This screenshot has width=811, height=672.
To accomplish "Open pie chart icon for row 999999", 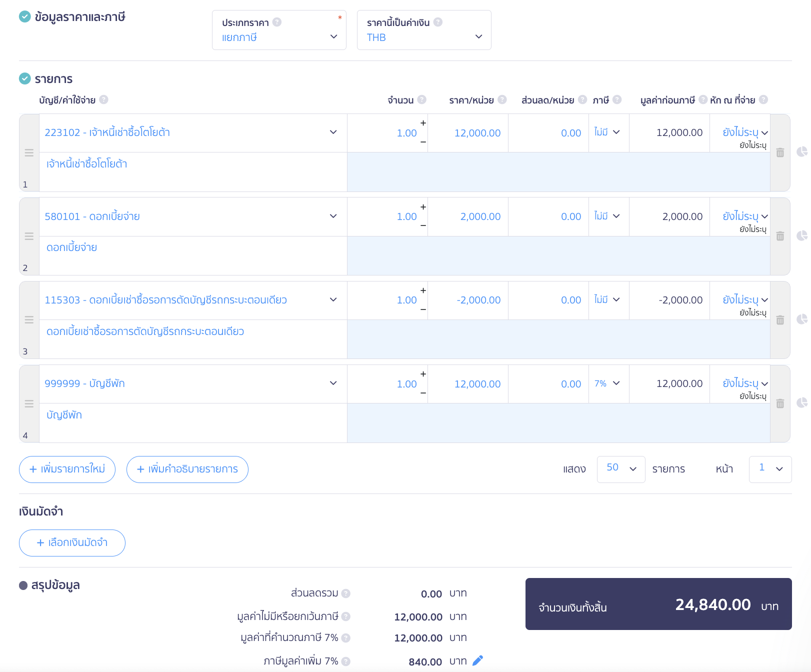I will [x=802, y=402].
